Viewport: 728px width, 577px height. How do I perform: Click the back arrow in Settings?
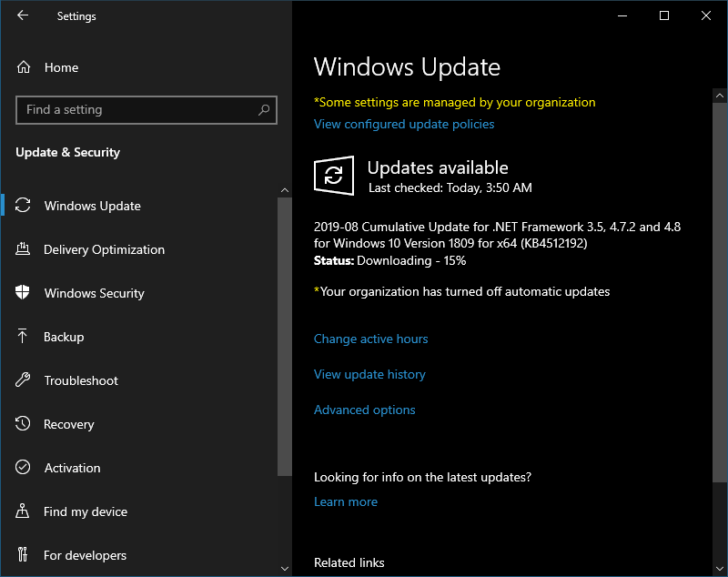22,15
